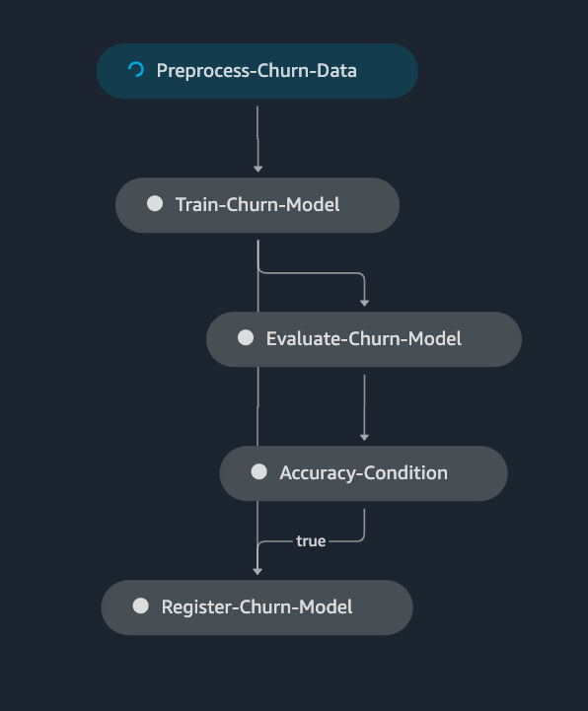Click the spinning in-progress icon on Preprocess-Churn-Data
588x711 pixels.
pos(136,70)
